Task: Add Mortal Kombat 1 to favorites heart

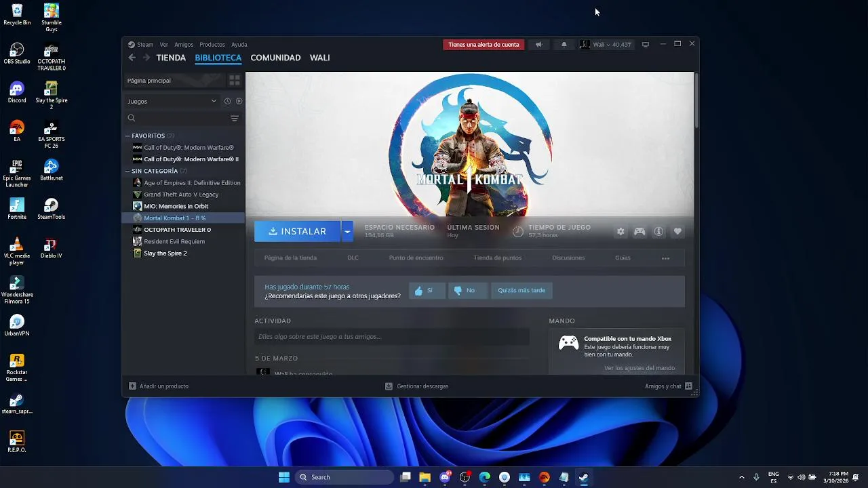Action: [677, 231]
